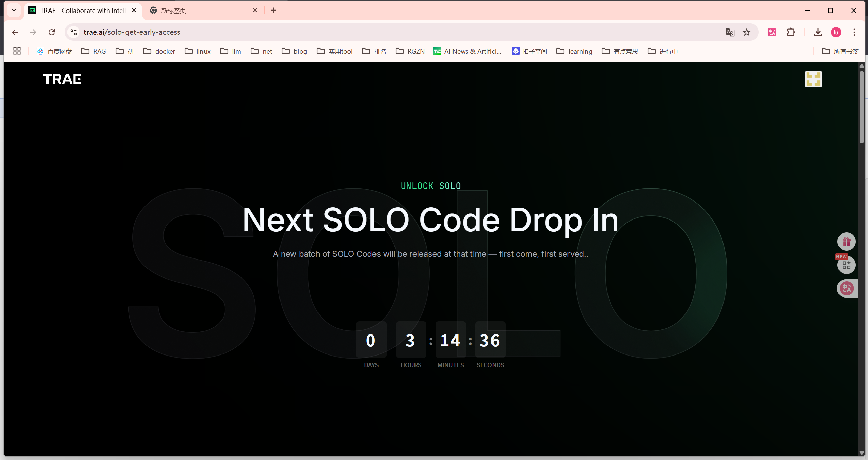The image size is (868, 460).
Task: Expand the 实用tool bookmark folder
Action: pos(334,51)
